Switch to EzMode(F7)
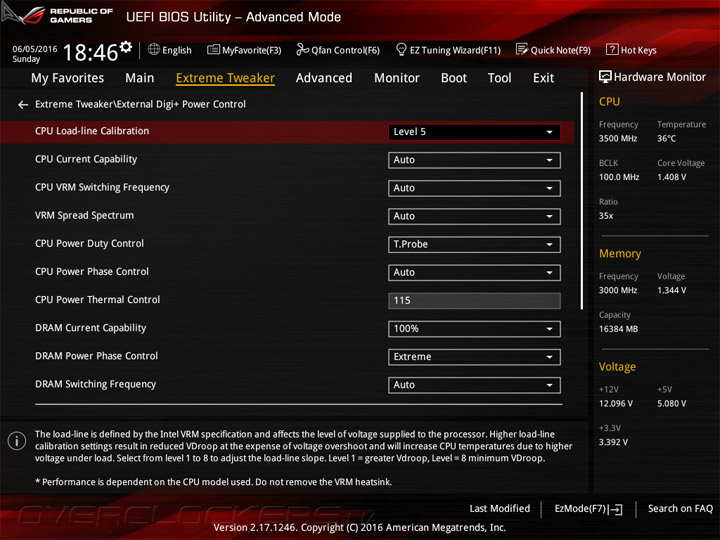Image resolution: width=720 pixels, height=540 pixels. pos(588,509)
